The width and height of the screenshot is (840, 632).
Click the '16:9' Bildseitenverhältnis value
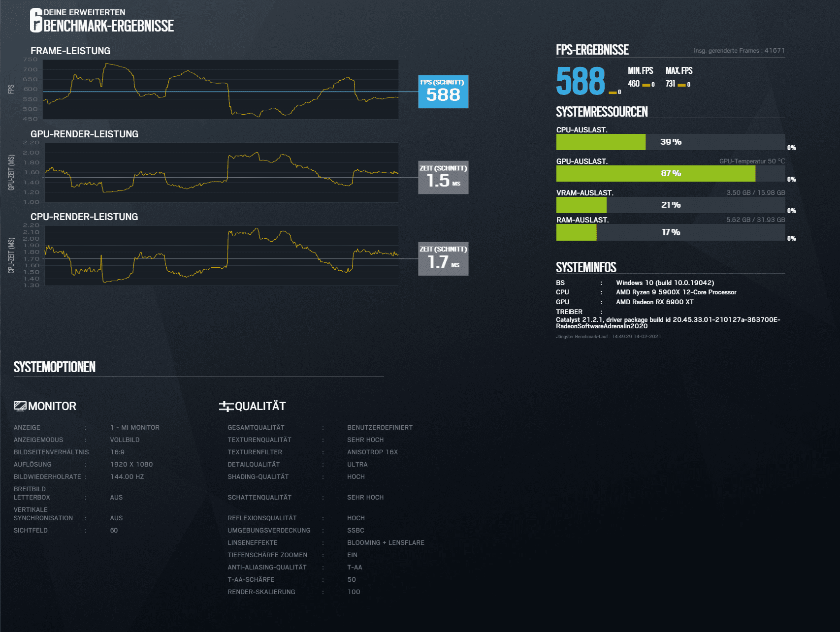coord(117,452)
